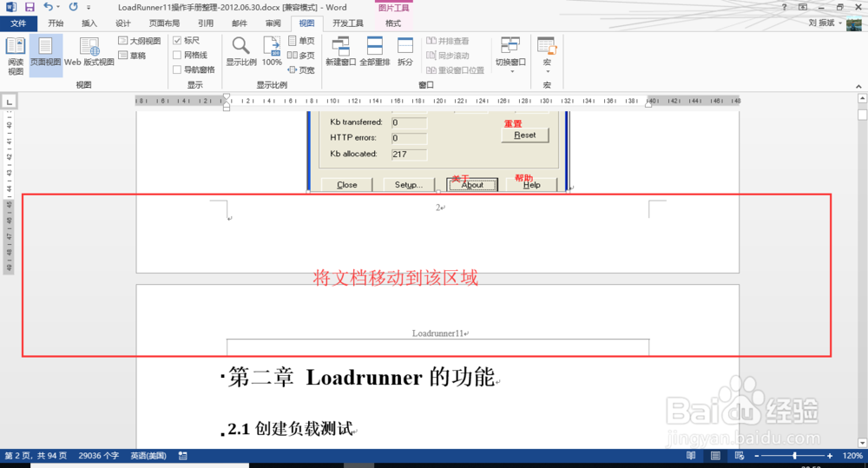868x468 pixels.
Task: Click the Save icon in quick access toolbar
Action: coord(30,7)
